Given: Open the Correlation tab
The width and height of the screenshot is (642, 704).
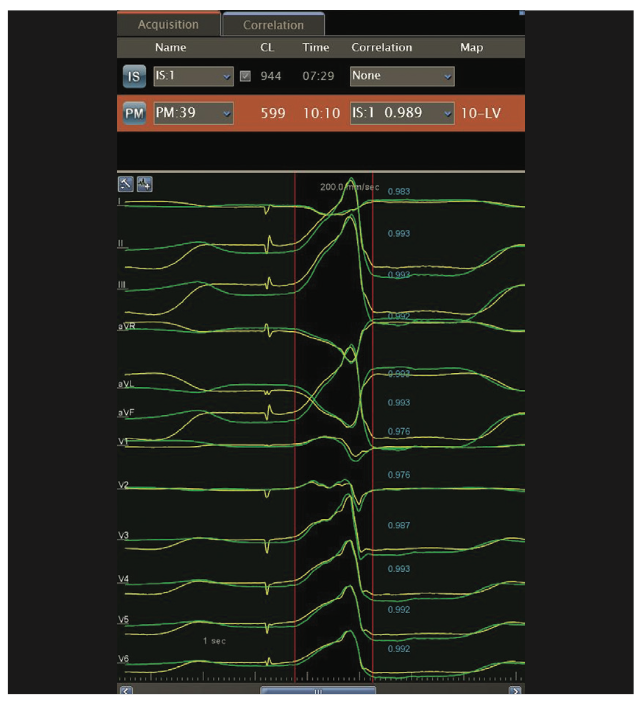Looking at the screenshot, I should click(273, 24).
